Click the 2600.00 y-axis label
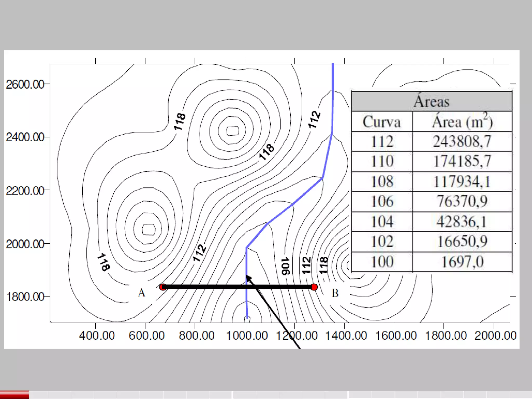 click(25, 84)
